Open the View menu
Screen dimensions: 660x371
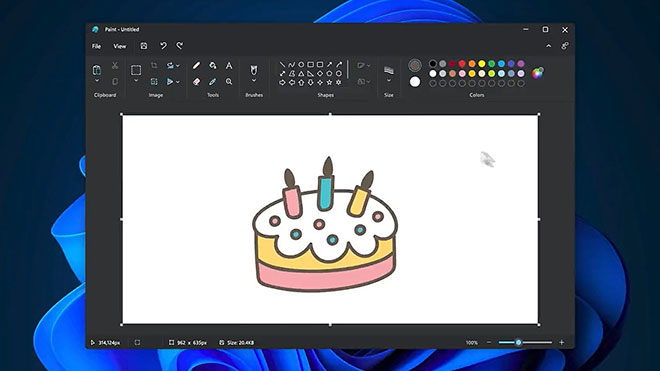pyautogui.click(x=120, y=46)
